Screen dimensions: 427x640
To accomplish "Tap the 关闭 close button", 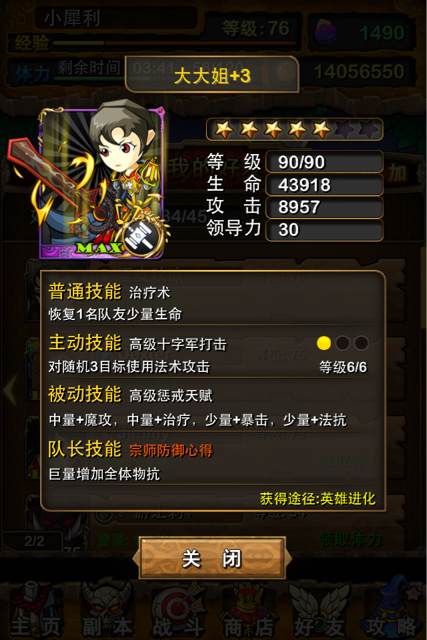I will 212,558.
